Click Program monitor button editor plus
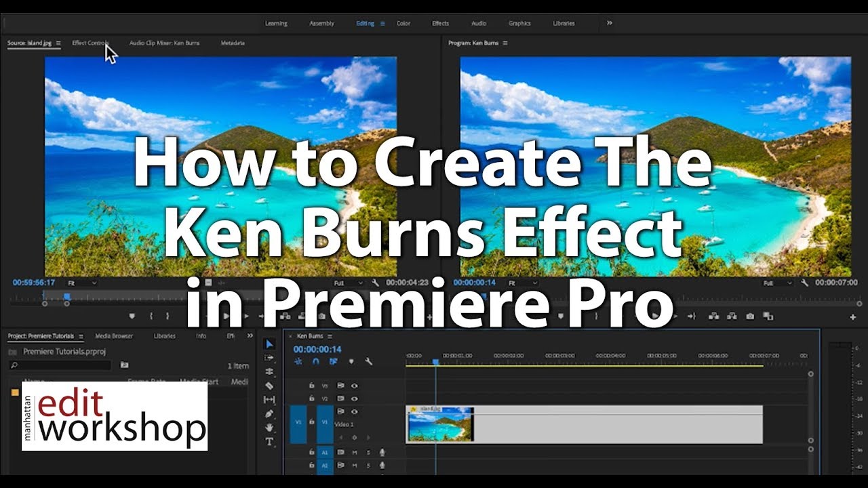The width and height of the screenshot is (868, 488). pos(853,317)
